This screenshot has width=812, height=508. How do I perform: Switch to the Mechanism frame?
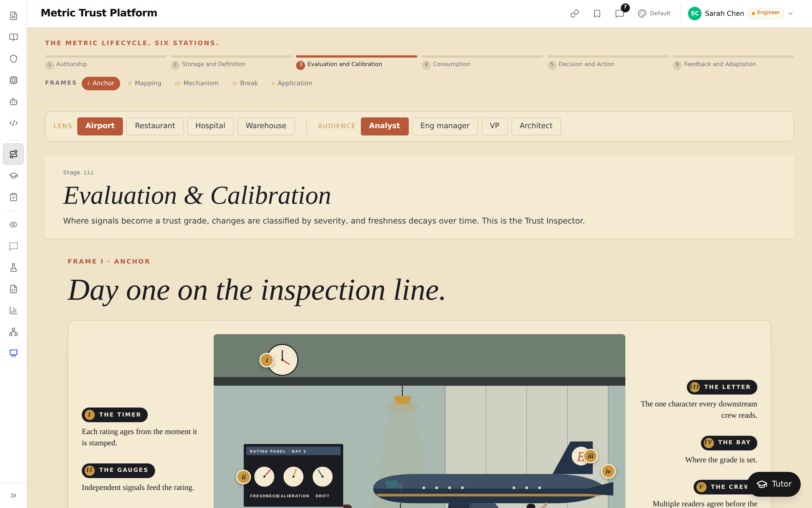click(197, 83)
